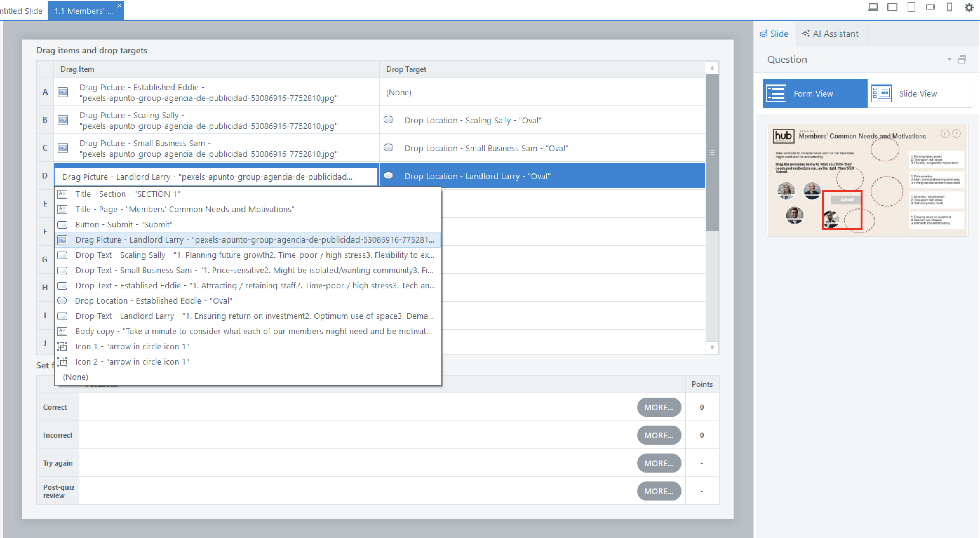980x538 pixels.
Task: Switch to Form View
Action: pos(815,94)
